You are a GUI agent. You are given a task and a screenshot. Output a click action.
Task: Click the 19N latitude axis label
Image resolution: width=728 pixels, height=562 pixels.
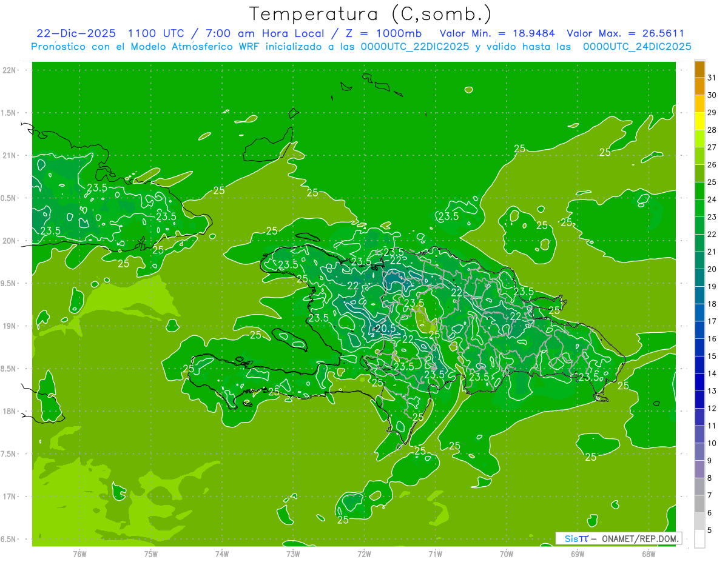click(x=10, y=326)
